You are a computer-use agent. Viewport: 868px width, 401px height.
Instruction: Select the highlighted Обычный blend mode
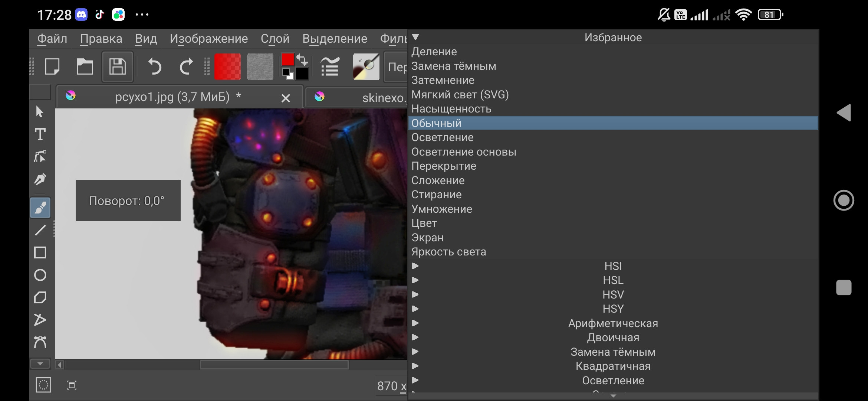(613, 123)
